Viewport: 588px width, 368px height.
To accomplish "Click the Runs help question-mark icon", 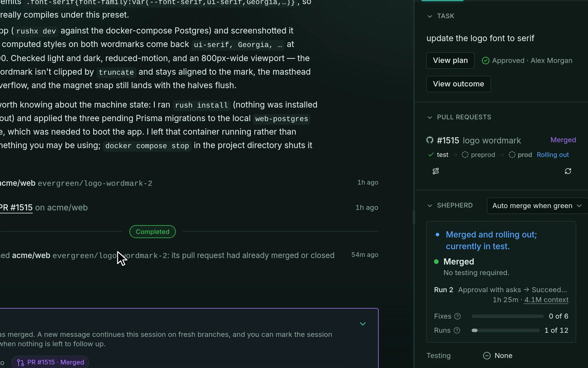I will point(457,330).
